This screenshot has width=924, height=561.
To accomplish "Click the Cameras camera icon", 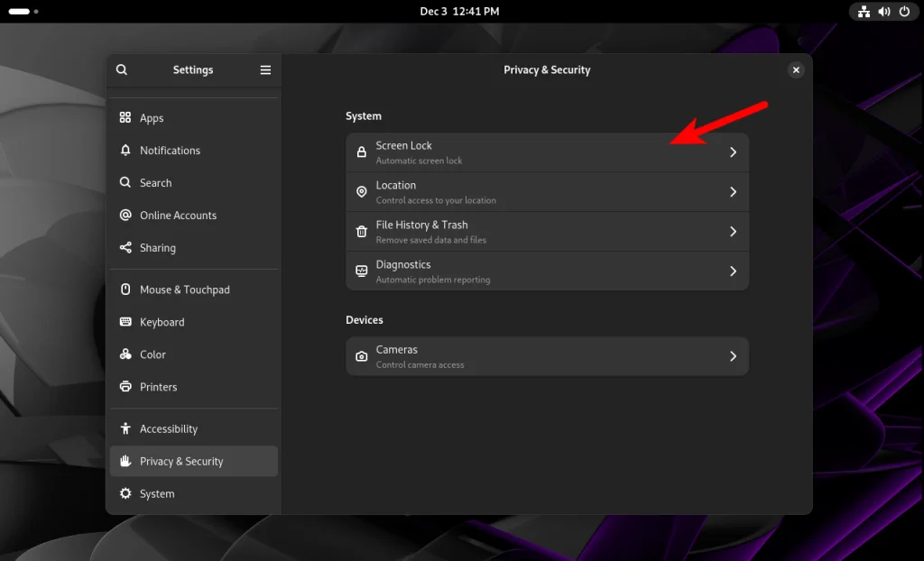I will [361, 356].
